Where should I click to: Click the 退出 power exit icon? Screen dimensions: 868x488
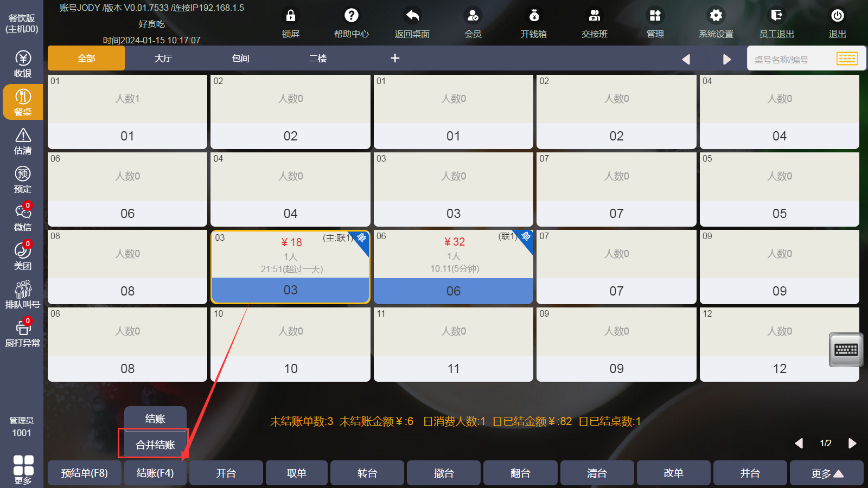coord(838,23)
